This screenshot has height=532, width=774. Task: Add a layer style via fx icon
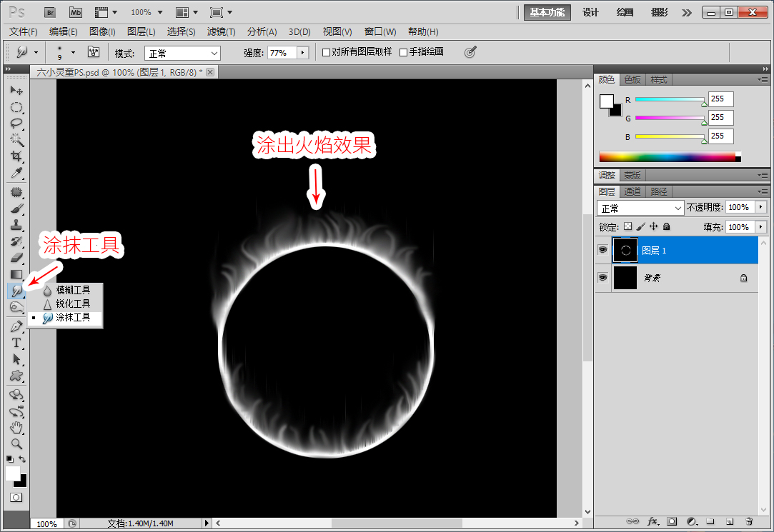coord(653,521)
